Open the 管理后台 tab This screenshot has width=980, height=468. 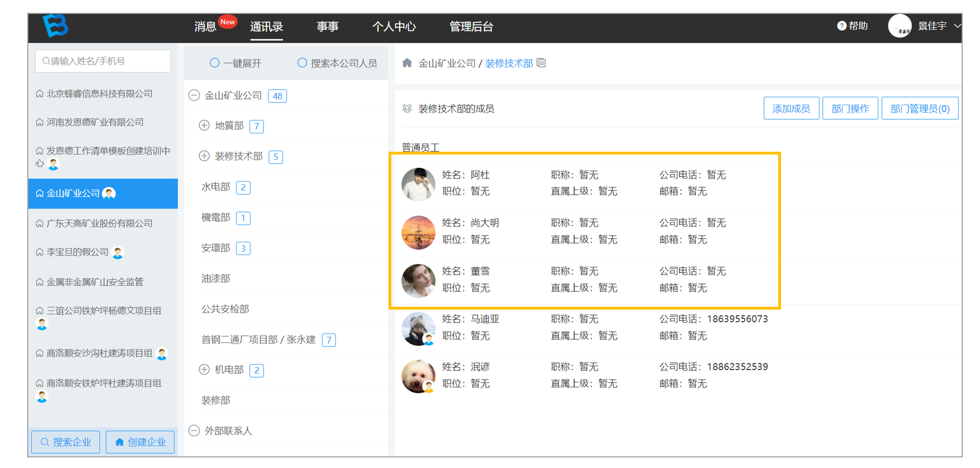click(471, 27)
